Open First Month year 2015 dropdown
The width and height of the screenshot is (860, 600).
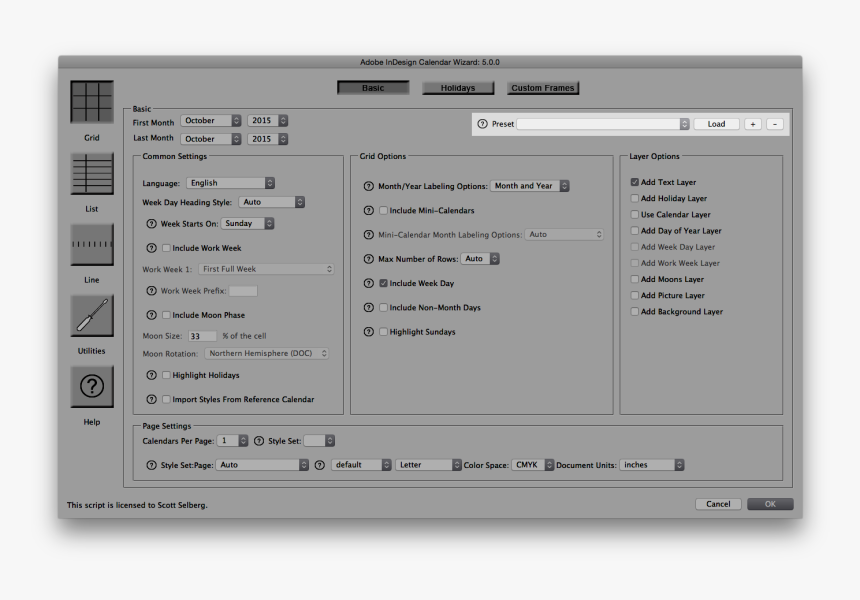point(268,121)
